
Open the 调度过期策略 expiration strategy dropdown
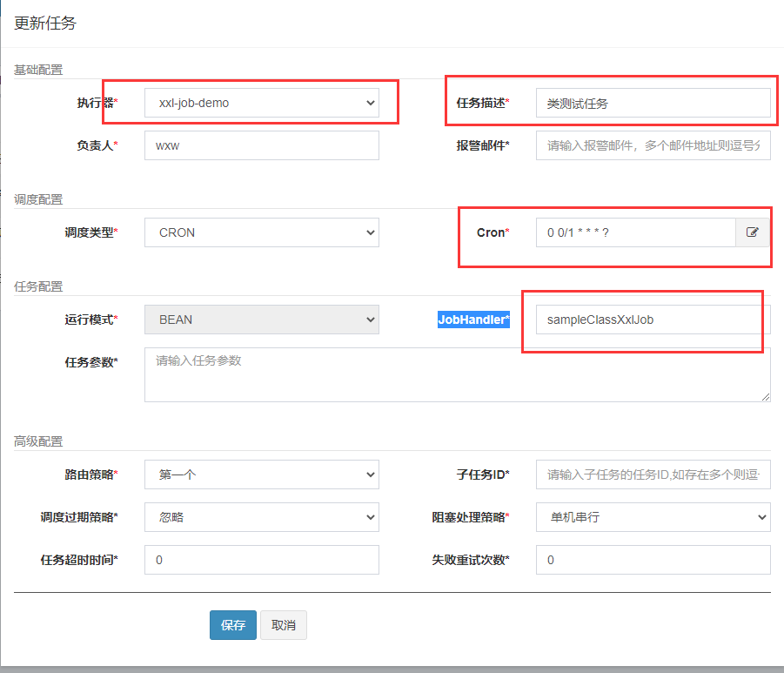tap(261, 517)
